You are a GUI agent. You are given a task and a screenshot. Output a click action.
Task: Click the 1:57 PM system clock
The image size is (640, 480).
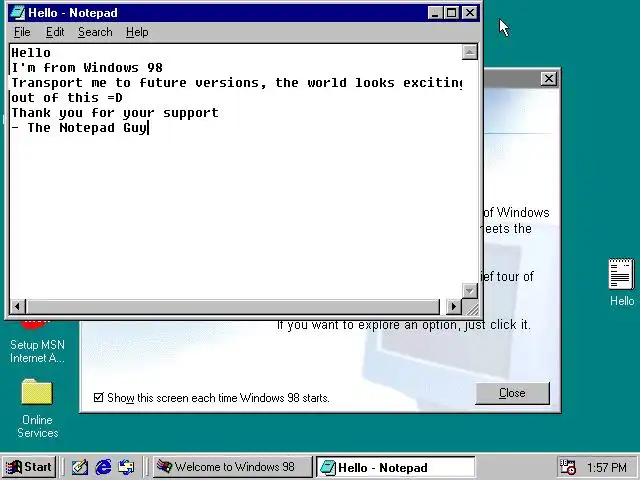pyautogui.click(x=607, y=467)
